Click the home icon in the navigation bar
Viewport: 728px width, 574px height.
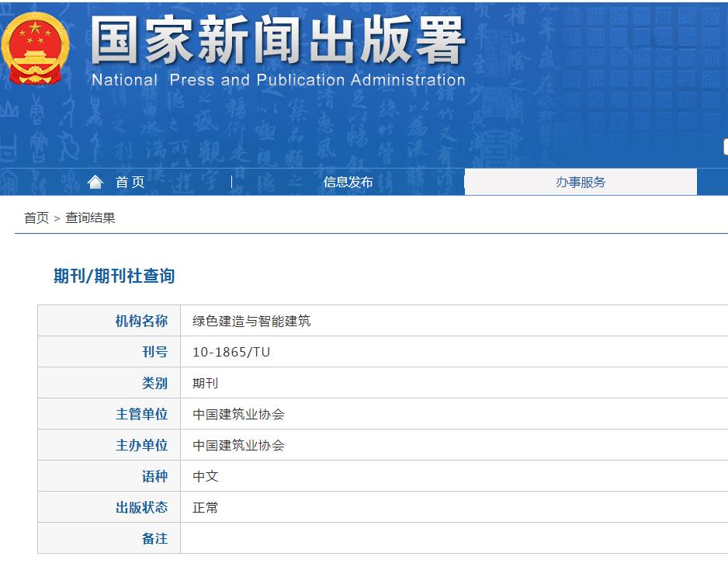95,182
